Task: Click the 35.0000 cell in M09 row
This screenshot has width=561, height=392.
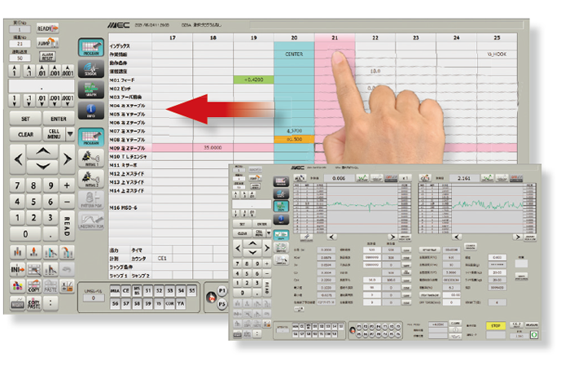Action: 213,147
